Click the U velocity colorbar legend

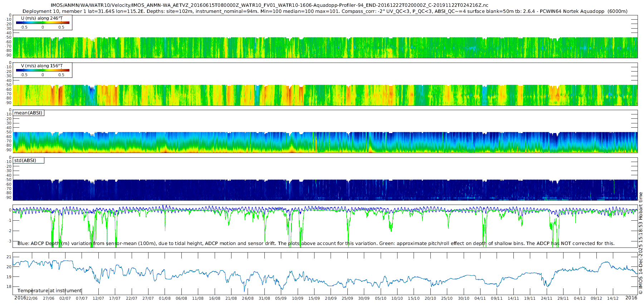(43, 23)
